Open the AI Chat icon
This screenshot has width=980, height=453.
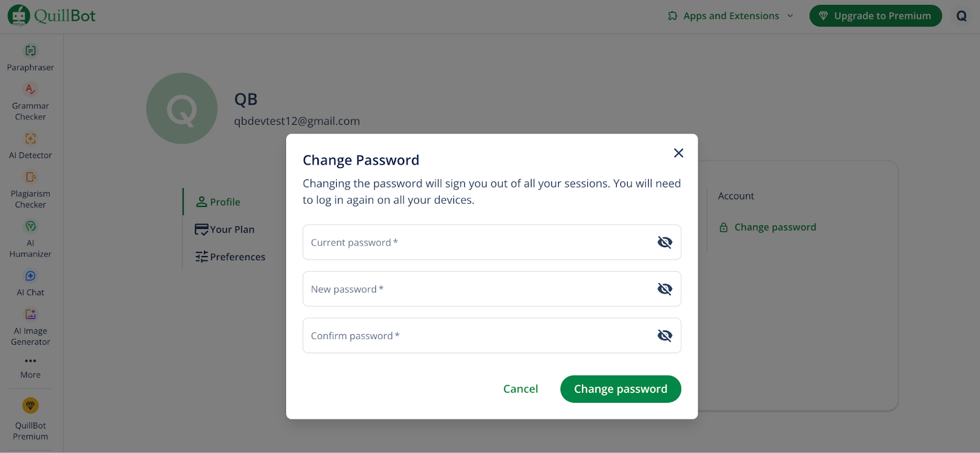coord(31,276)
